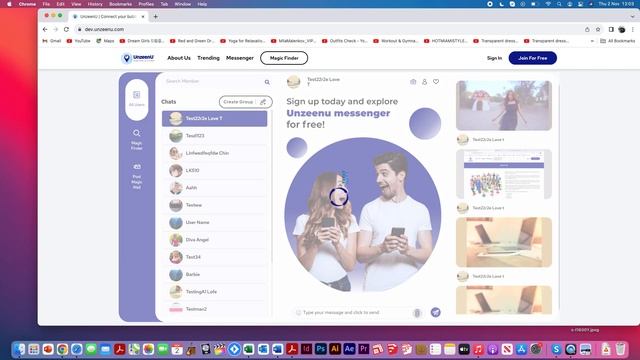Click the member search magnifier icon
This screenshot has height=360, width=640.
[267, 82]
